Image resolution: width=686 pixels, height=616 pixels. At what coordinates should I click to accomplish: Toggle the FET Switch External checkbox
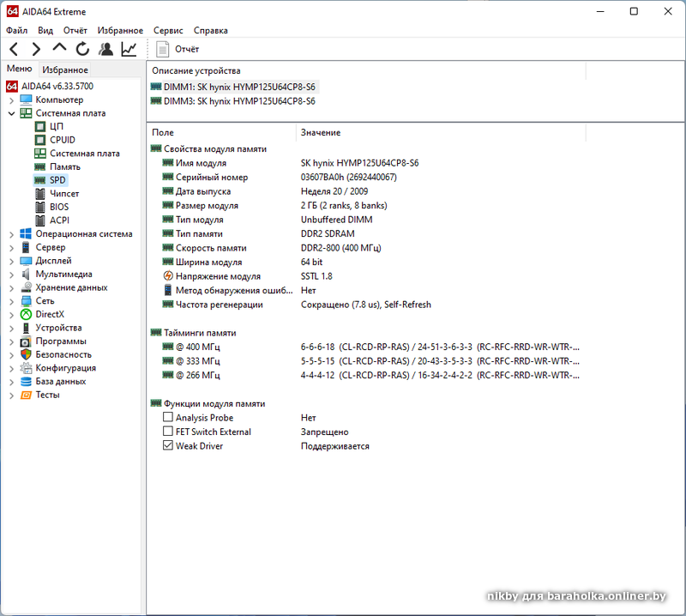click(x=167, y=432)
